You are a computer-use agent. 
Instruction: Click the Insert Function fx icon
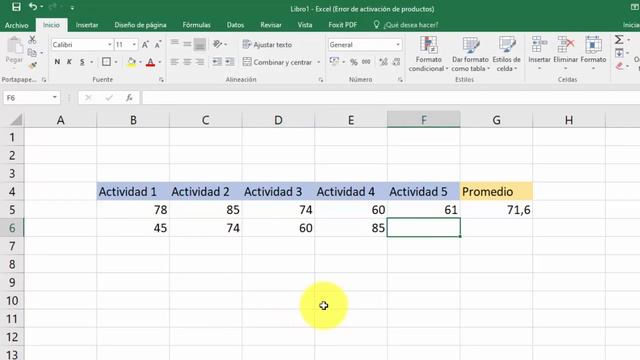(x=129, y=98)
